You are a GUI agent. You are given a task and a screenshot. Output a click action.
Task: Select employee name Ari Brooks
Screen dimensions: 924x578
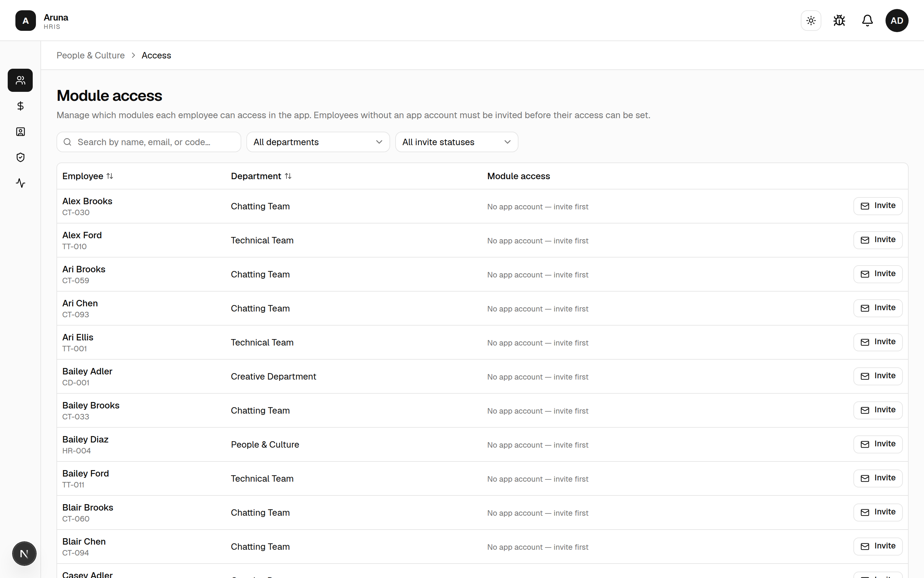click(x=84, y=269)
